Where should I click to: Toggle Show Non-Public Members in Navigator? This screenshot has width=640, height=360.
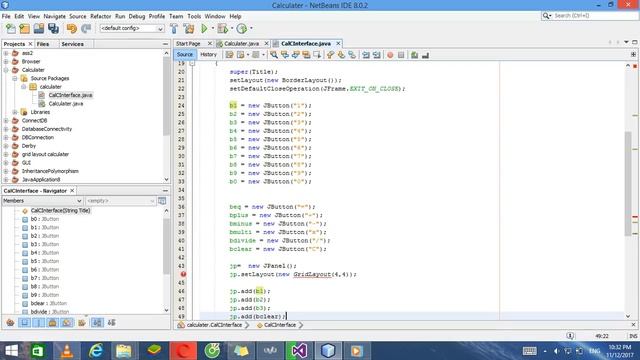(53, 323)
